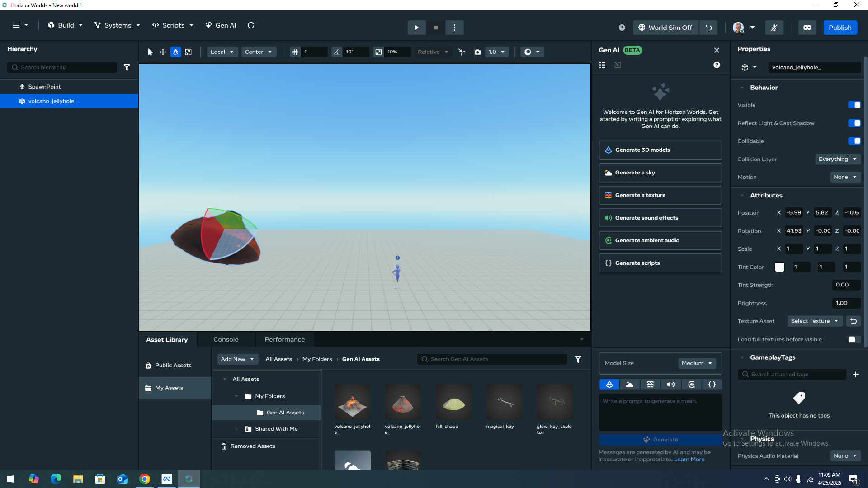Click the sky generation icon tab

point(629,385)
